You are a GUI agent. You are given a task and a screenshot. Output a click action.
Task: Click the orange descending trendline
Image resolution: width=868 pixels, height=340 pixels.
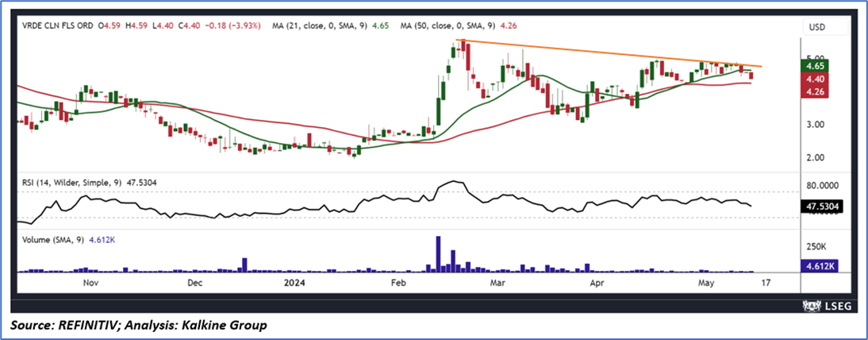[x=608, y=52]
